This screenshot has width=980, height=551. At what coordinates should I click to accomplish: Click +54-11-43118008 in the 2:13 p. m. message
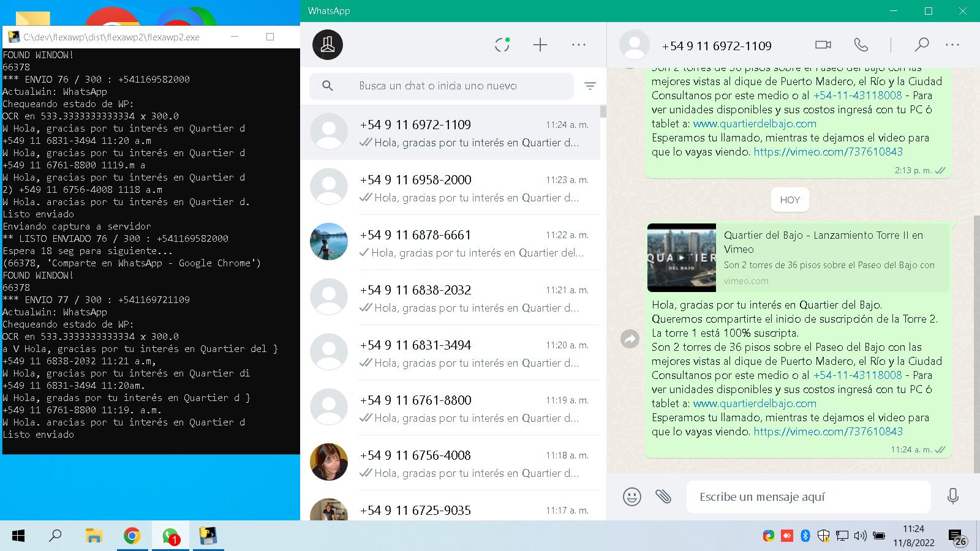point(858,96)
